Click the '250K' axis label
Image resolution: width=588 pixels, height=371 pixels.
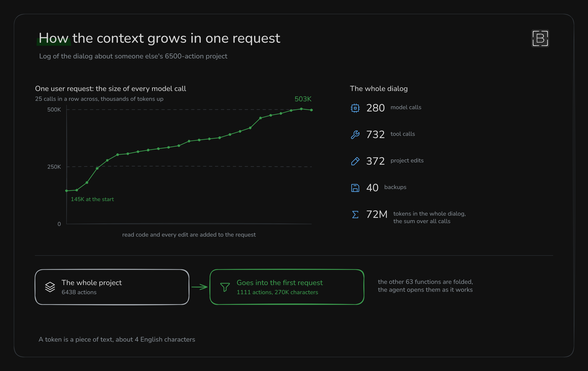tap(54, 167)
